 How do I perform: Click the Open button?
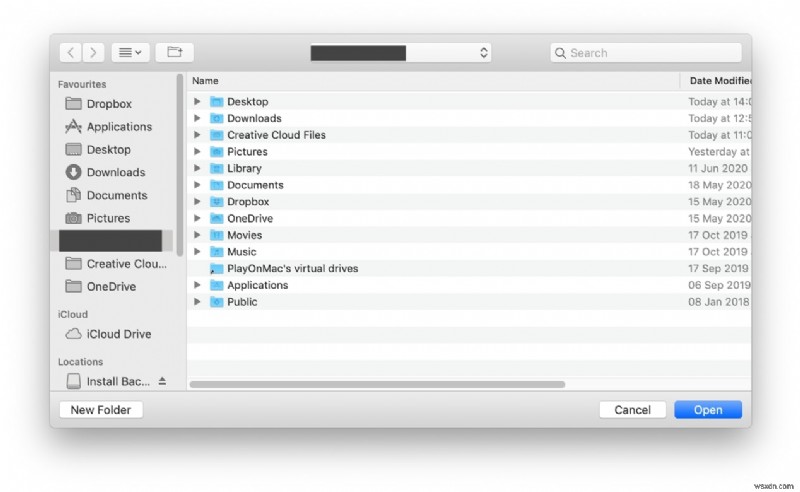click(x=708, y=410)
